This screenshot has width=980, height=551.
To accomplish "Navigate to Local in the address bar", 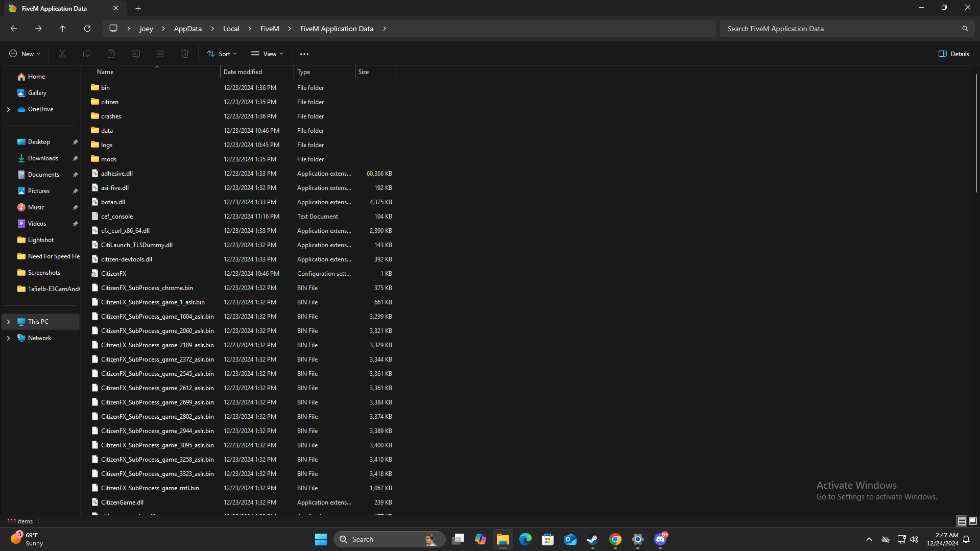I will pyautogui.click(x=231, y=29).
